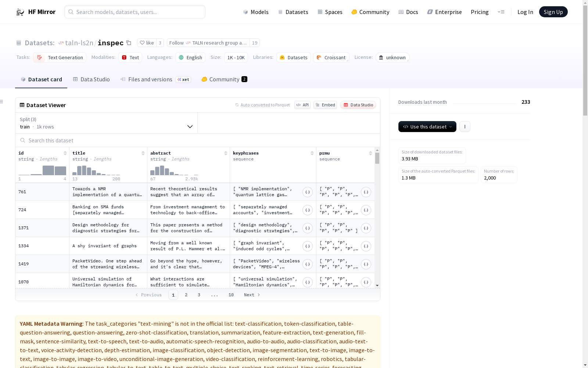This screenshot has height=368, width=588.
Task: Go to page 3 of the table
Action: click(x=199, y=295)
